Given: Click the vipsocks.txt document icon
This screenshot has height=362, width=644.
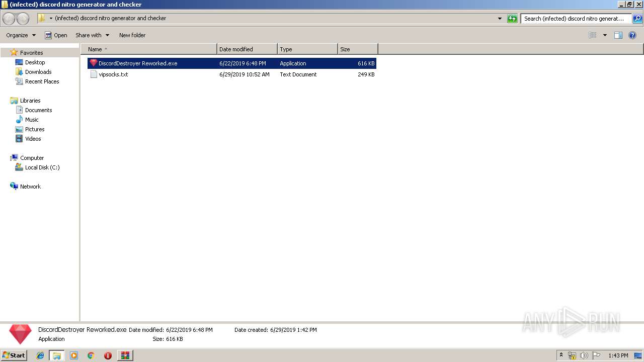Looking at the screenshot, I should (94, 74).
